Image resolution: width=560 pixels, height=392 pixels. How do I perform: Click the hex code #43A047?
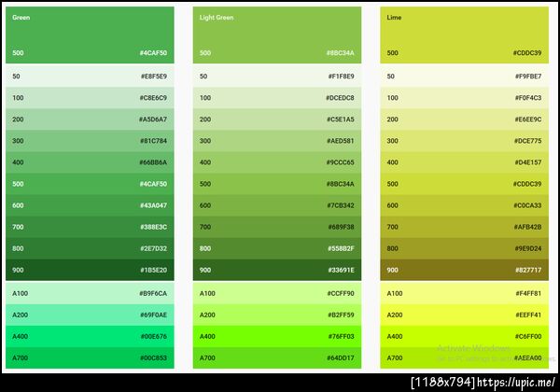coord(153,205)
